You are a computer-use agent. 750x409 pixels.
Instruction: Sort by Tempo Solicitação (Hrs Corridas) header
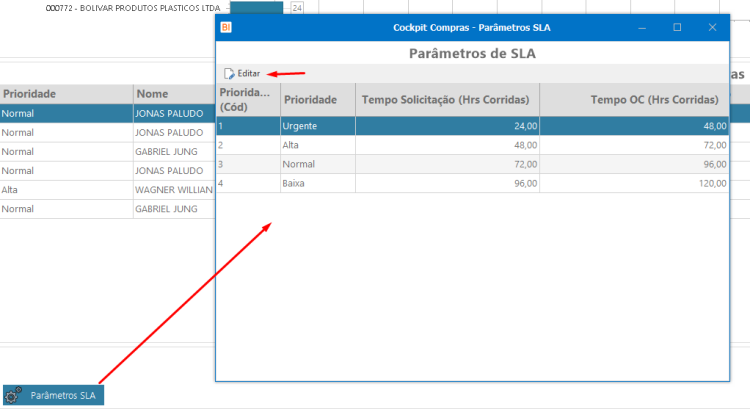(x=447, y=99)
